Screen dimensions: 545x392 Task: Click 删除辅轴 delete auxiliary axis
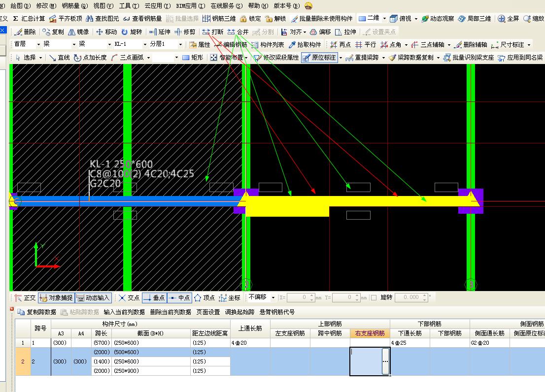pyautogui.click(x=471, y=45)
